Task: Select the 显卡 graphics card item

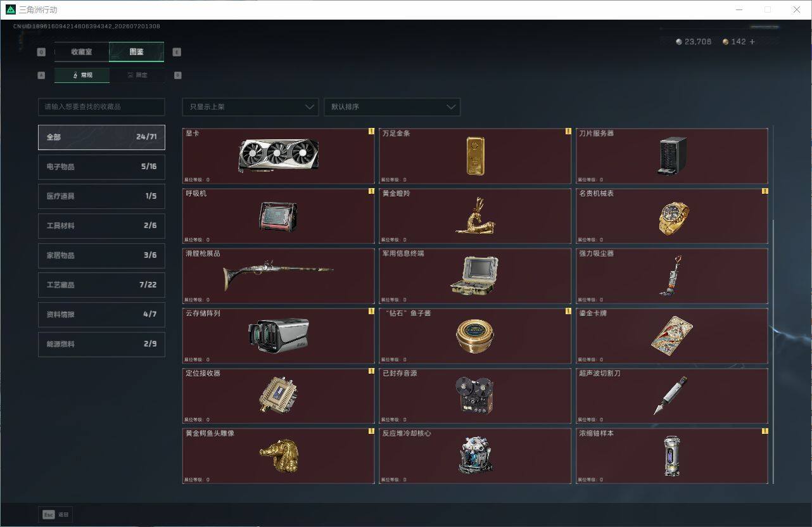Action: coord(278,156)
